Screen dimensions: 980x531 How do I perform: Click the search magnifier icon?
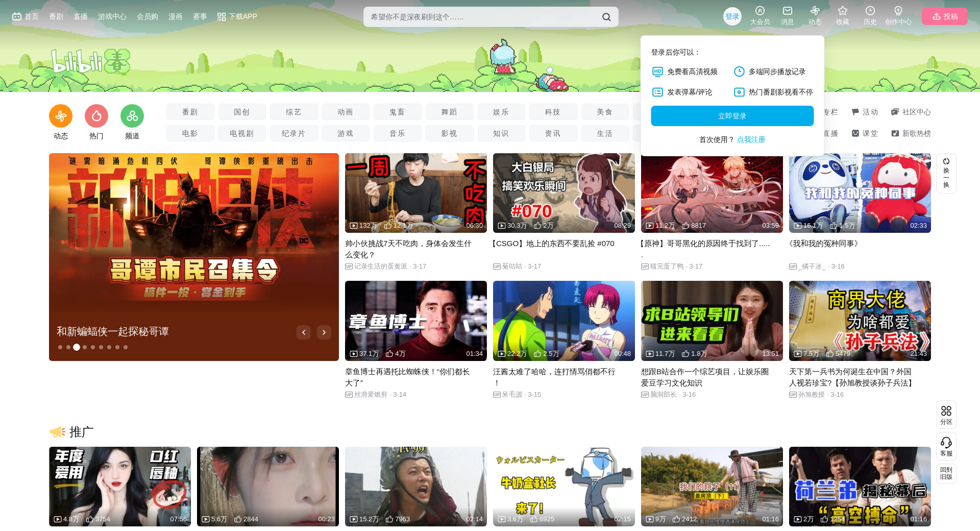tap(606, 17)
